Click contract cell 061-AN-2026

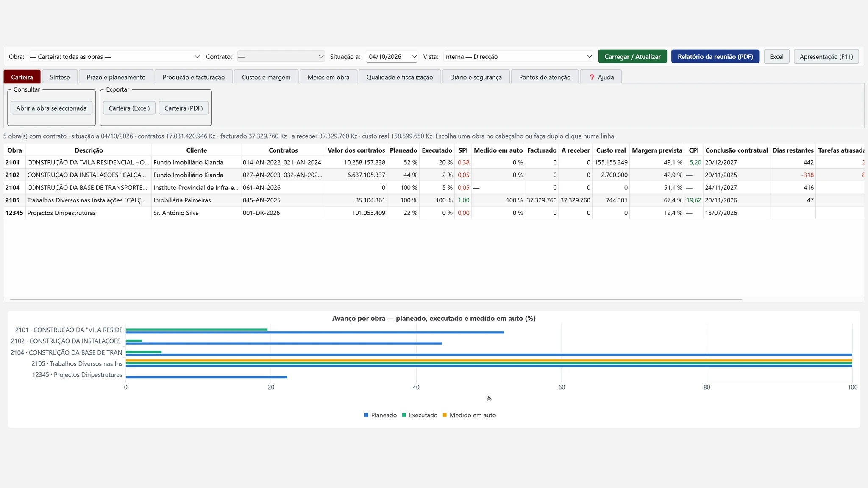tap(283, 188)
